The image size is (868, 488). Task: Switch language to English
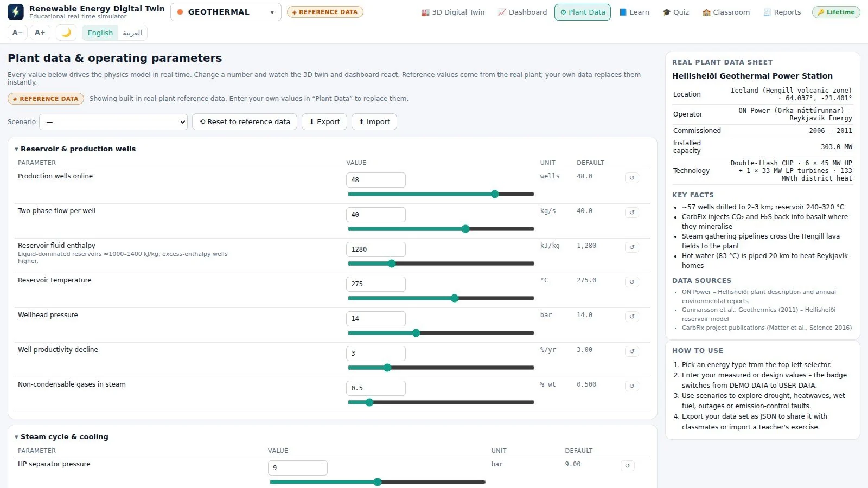[100, 33]
